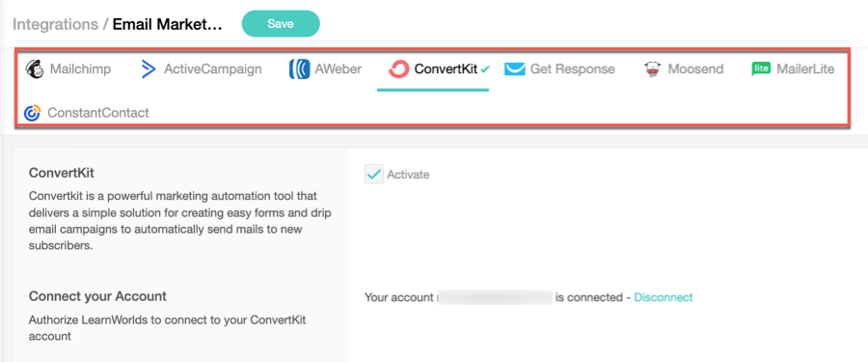
Task: Click the green MailerLite lite icon
Action: [x=761, y=69]
